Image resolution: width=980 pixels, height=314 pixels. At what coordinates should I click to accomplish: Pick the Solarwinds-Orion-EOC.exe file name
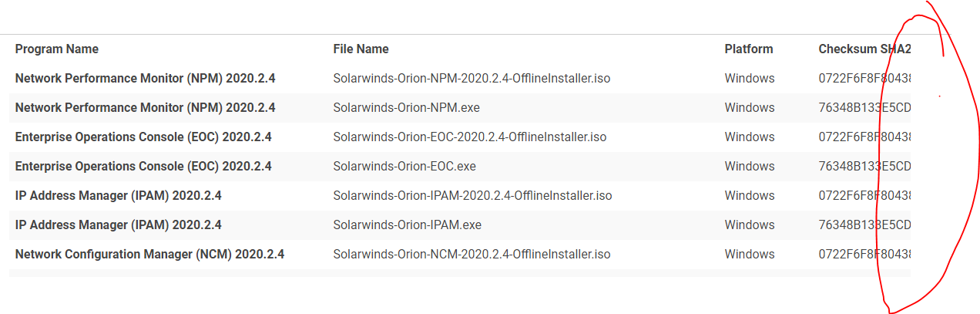tap(404, 167)
